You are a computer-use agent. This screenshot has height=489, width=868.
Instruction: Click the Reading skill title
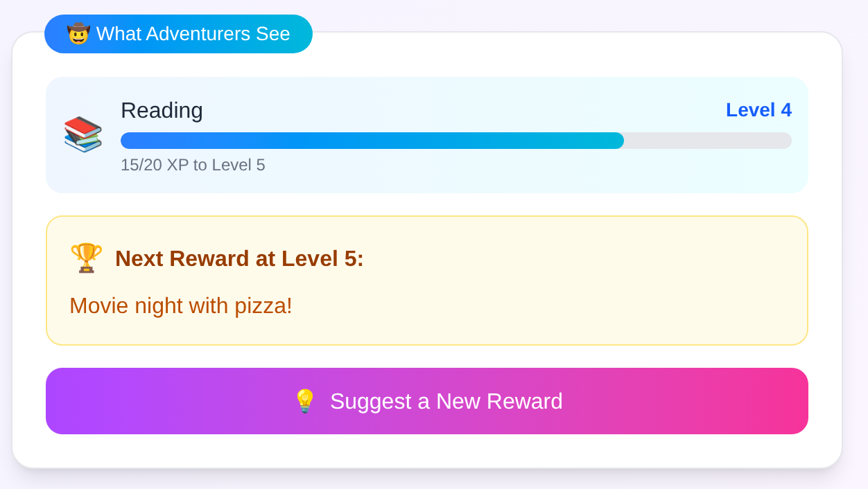coord(162,110)
